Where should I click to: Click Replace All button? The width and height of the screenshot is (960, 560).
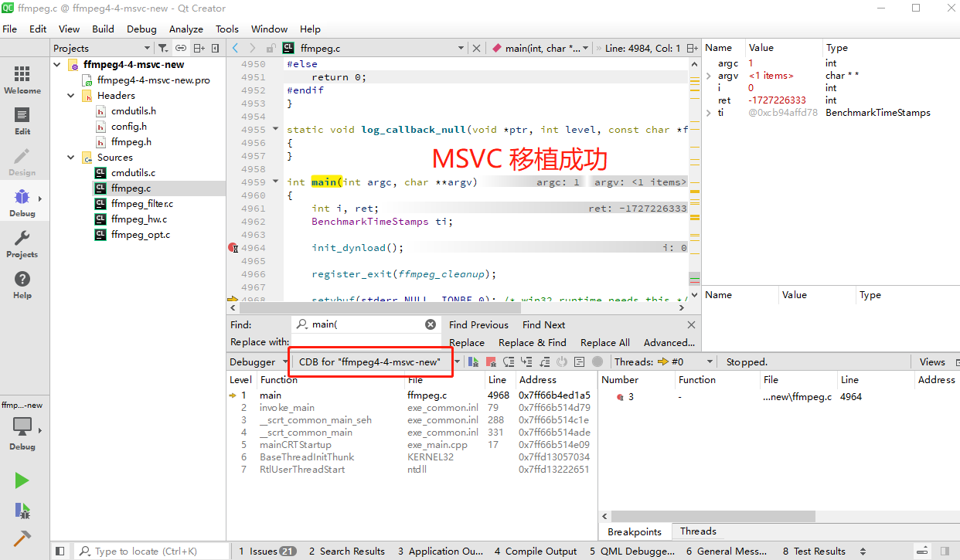pos(604,343)
